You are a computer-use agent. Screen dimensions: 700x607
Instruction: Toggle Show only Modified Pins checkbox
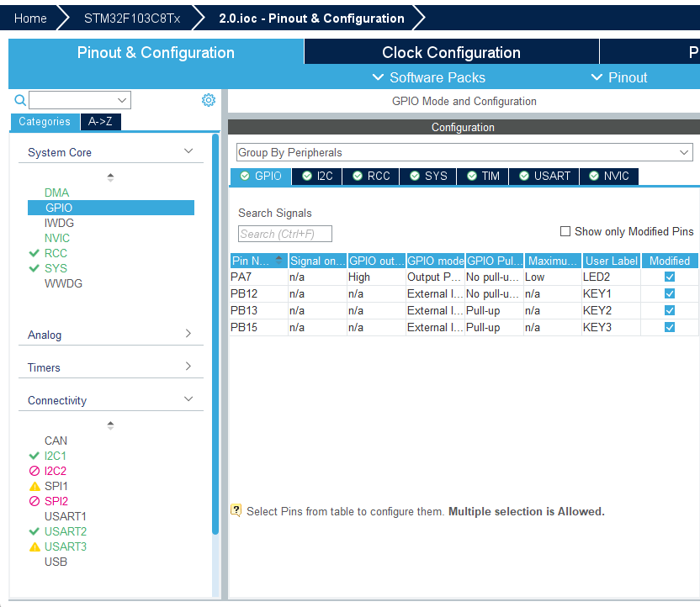(x=565, y=231)
